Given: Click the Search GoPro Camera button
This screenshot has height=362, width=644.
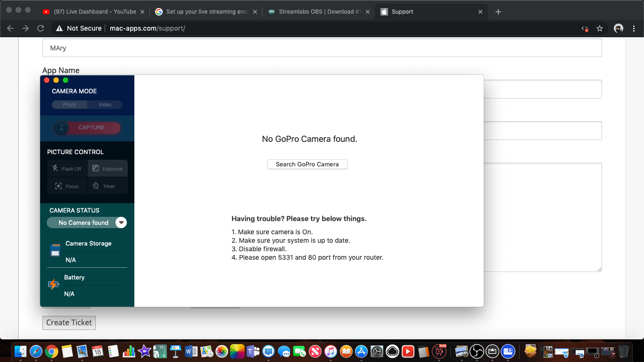Looking at the screenshot, I should (307, 164).
